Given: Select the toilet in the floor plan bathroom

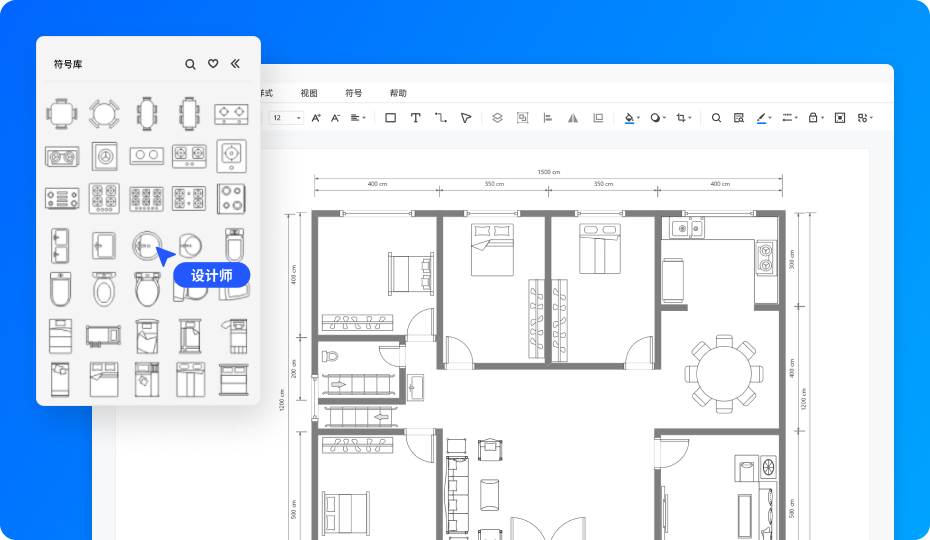Looking at the screenshot, I should pyautogui.click(x=330, y=356).
